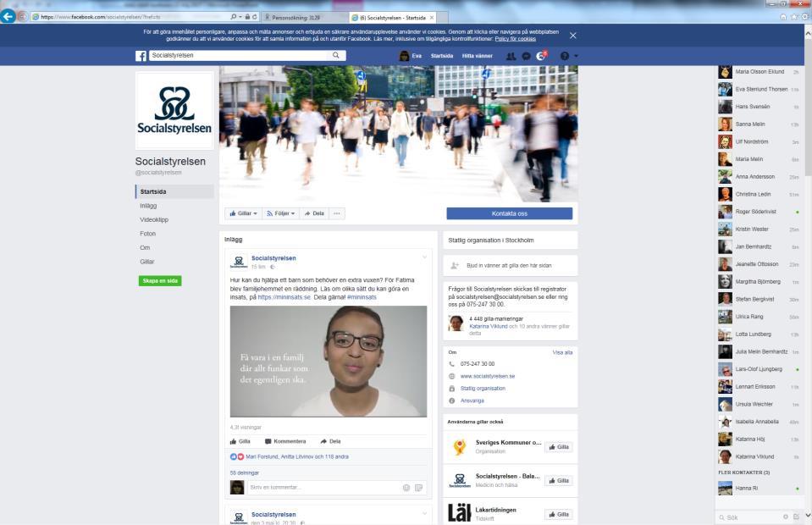
Task: Click the Ansvariga link
Action: (x=472, y=401)
